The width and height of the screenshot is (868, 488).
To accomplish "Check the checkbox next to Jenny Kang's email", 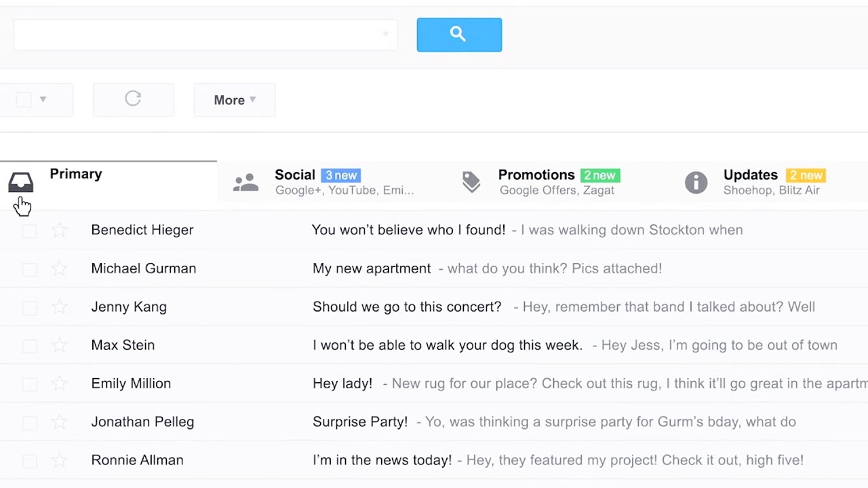I will (x=29, y=306).
